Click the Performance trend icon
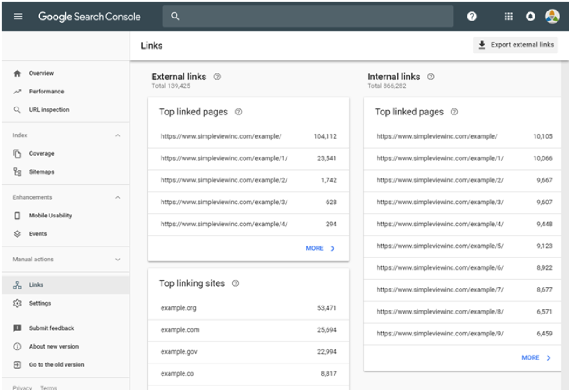The height and width of the screenshot is (392, 571). point(17,92)
